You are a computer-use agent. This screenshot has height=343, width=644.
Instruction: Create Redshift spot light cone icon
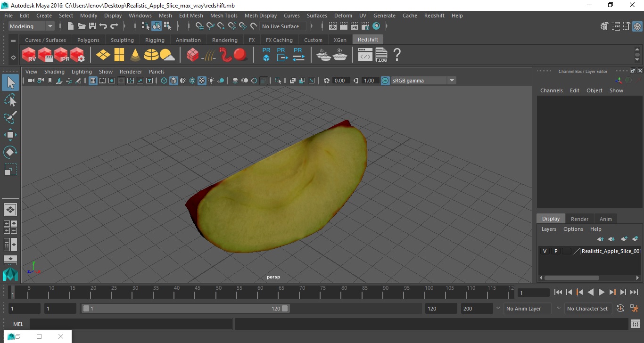point(135,55)
